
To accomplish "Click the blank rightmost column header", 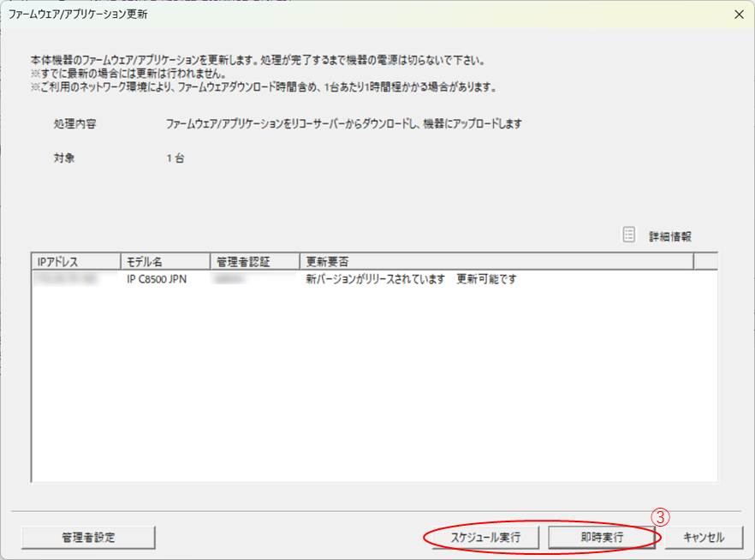I will (704, 261).
